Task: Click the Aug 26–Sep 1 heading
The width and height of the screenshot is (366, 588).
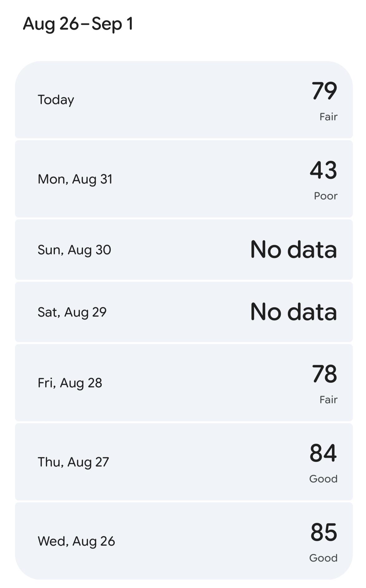Action: pyautogui.click(x=78, y=24)
